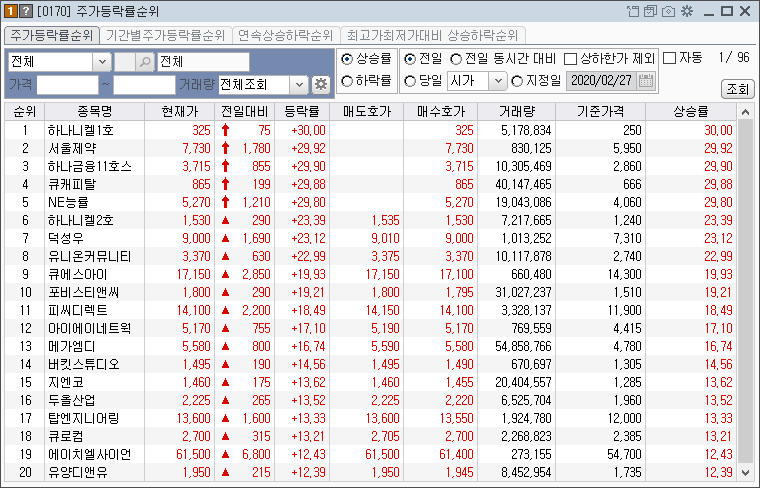Expand the 전체조회 volume dropdown
The image size is (760, 488).
[299, 85]
